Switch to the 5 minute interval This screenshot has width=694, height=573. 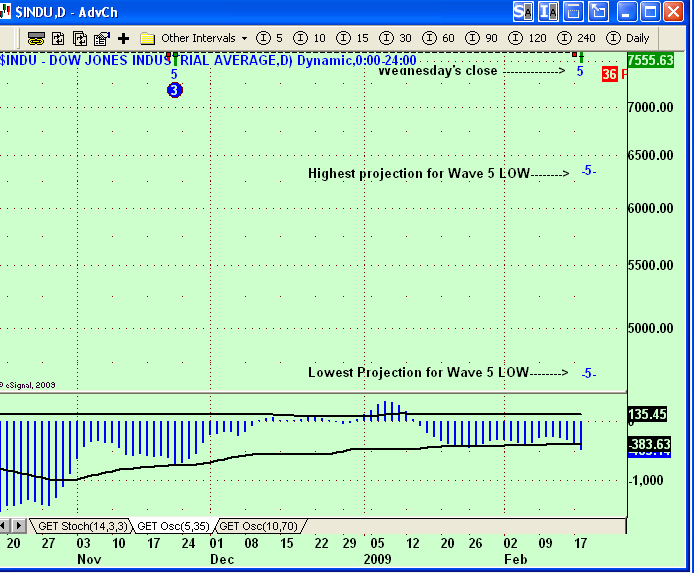tap(269, 38)
